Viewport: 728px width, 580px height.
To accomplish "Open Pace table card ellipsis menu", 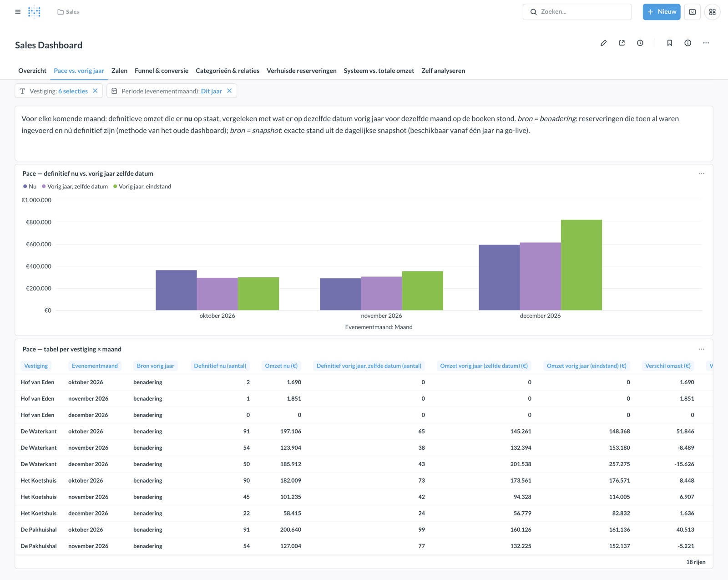I will coord(701,349).
